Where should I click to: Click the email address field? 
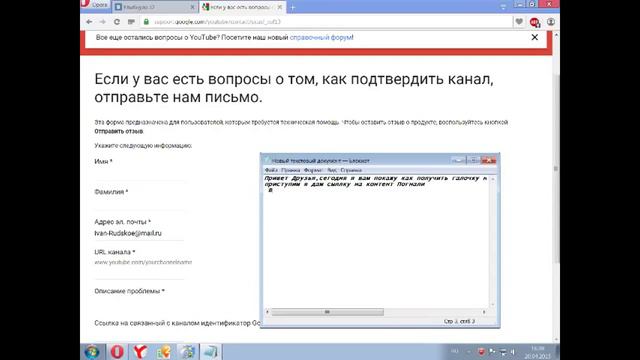click(139, 233)
